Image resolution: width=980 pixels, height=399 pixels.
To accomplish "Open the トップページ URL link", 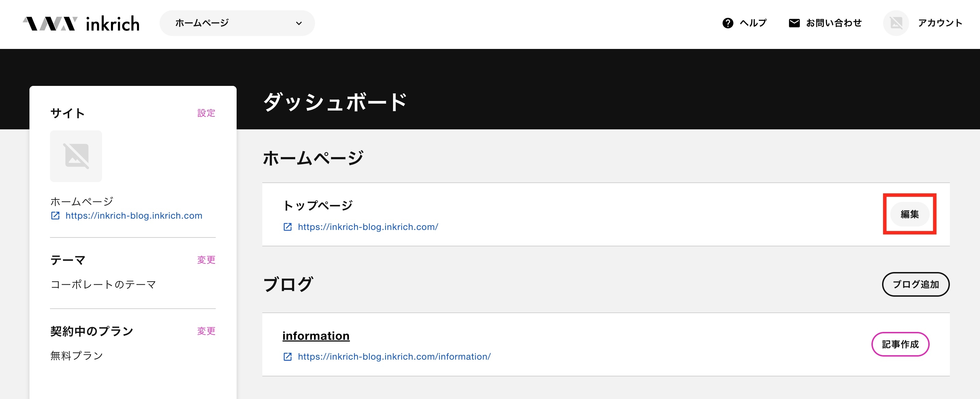I will [x=368, y=227].
